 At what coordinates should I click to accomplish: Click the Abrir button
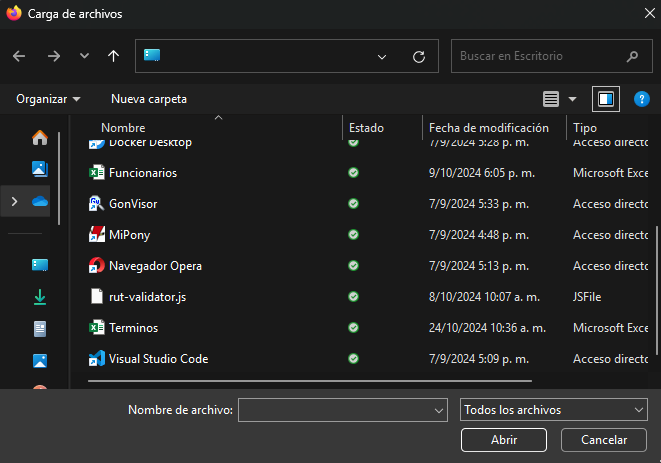point(504,440)
